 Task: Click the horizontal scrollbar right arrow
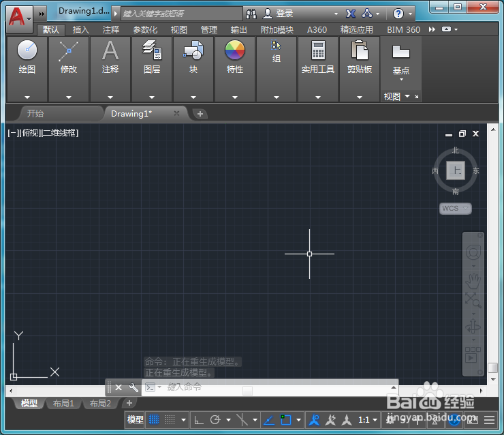[x=482, y=391]
